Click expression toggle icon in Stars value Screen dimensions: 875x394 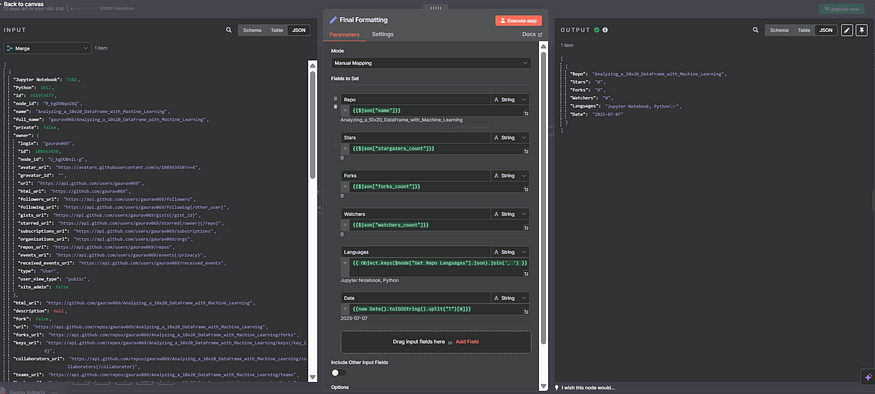coord(346,149)
